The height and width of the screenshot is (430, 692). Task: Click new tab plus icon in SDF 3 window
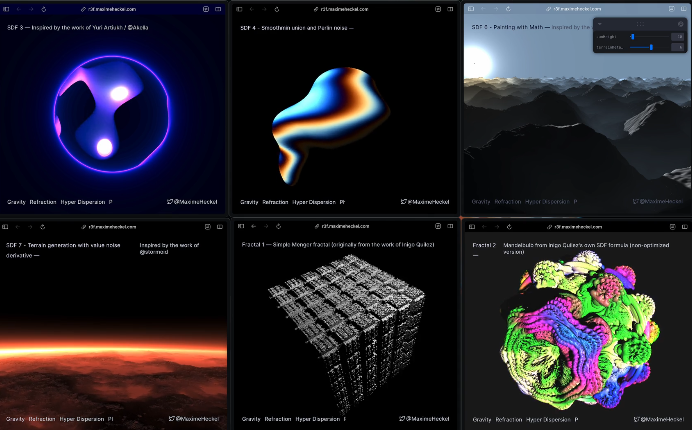coord(205,8)
